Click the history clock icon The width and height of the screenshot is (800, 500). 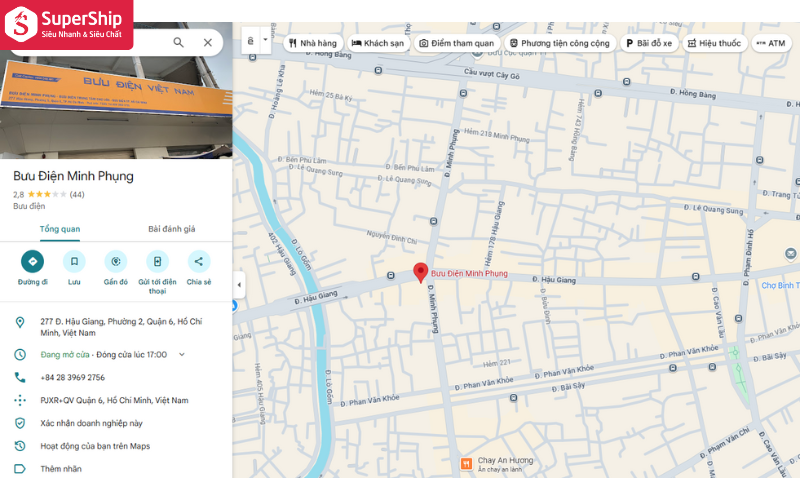tap(20, 446)
